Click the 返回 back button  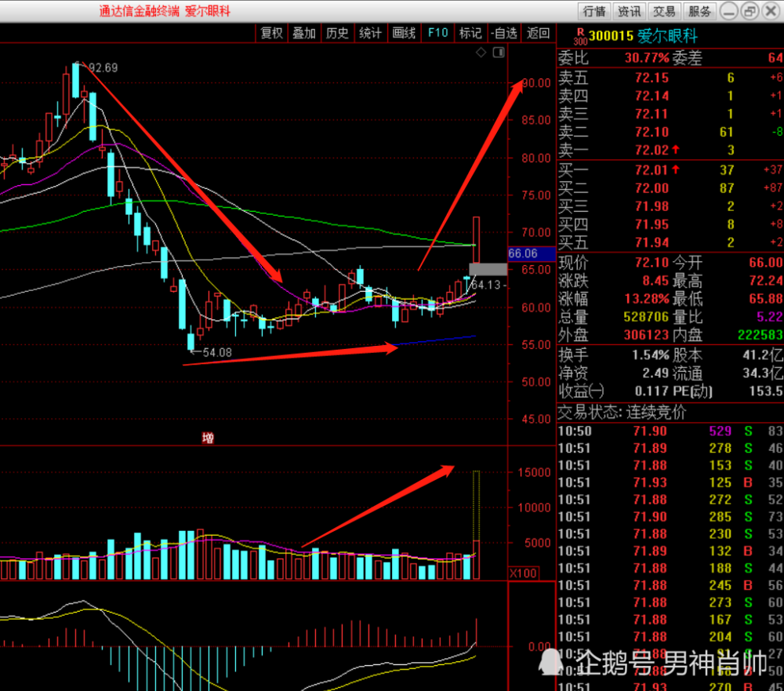point(539,33)
